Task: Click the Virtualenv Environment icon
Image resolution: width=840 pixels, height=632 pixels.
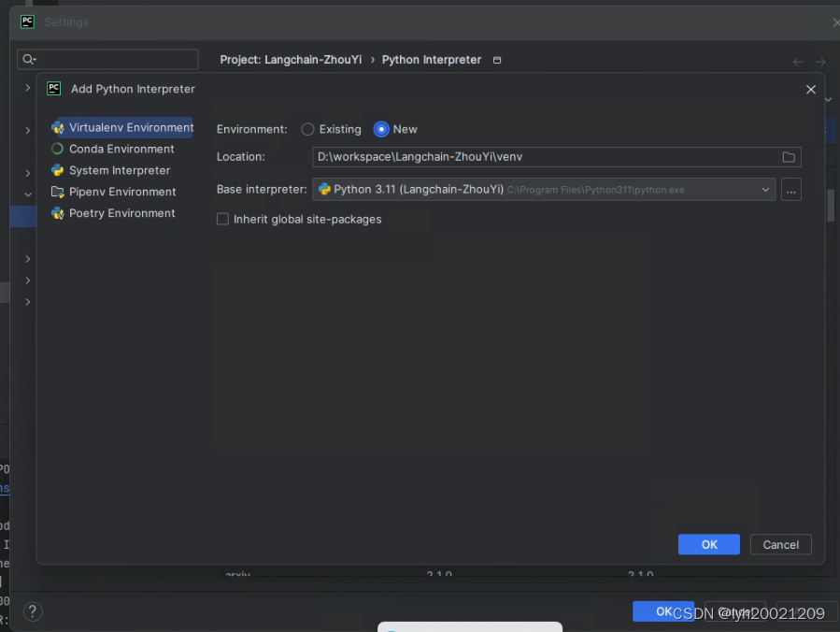Action: point(57,127)
